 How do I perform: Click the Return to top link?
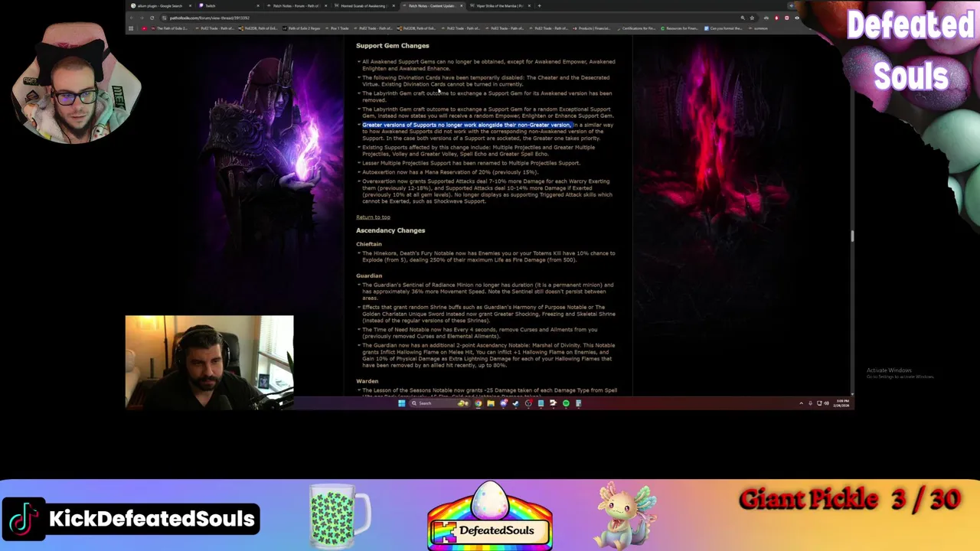tap(373, 217)
